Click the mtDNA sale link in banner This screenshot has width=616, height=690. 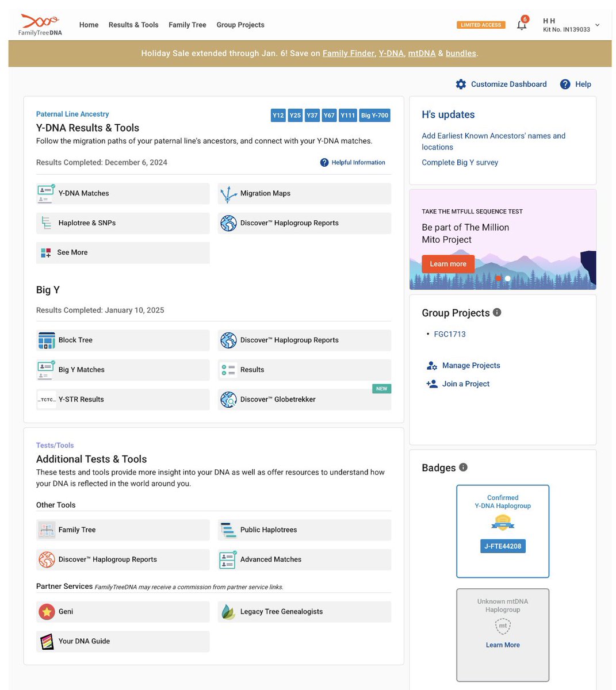coord(422,53)
